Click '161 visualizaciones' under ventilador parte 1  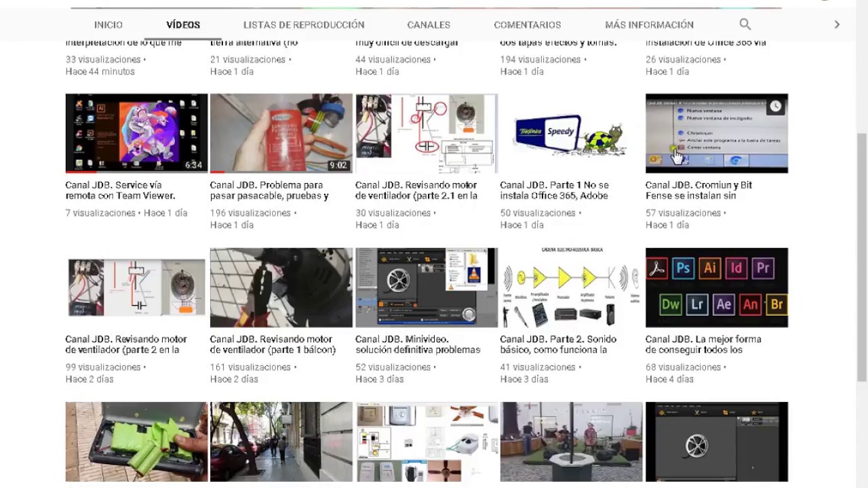point(250,367)
